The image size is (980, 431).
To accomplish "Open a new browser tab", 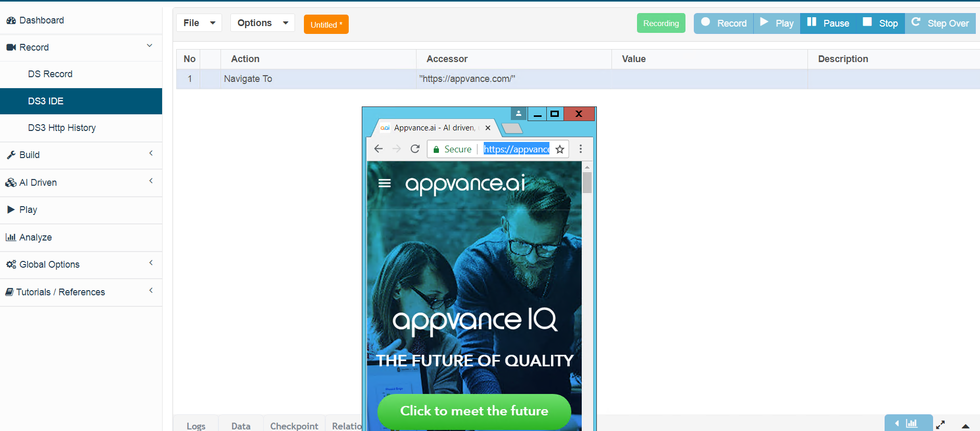I will tap(512, 128).
